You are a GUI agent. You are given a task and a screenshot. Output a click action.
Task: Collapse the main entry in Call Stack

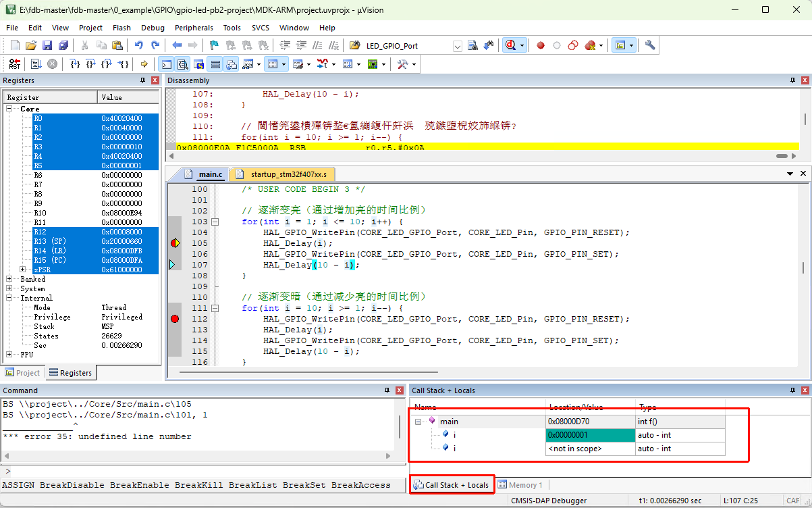tap(418, 422)
